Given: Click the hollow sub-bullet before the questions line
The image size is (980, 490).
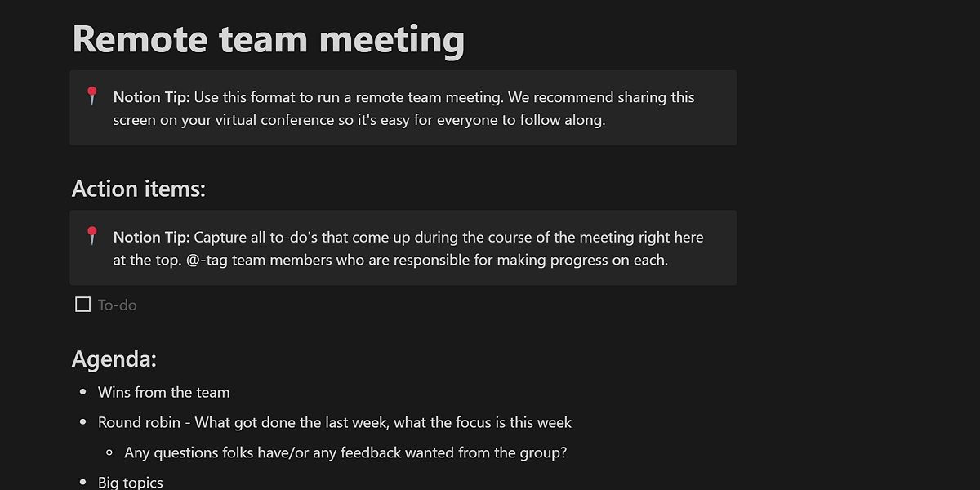Looking at the screenshot, I should 109,452.
